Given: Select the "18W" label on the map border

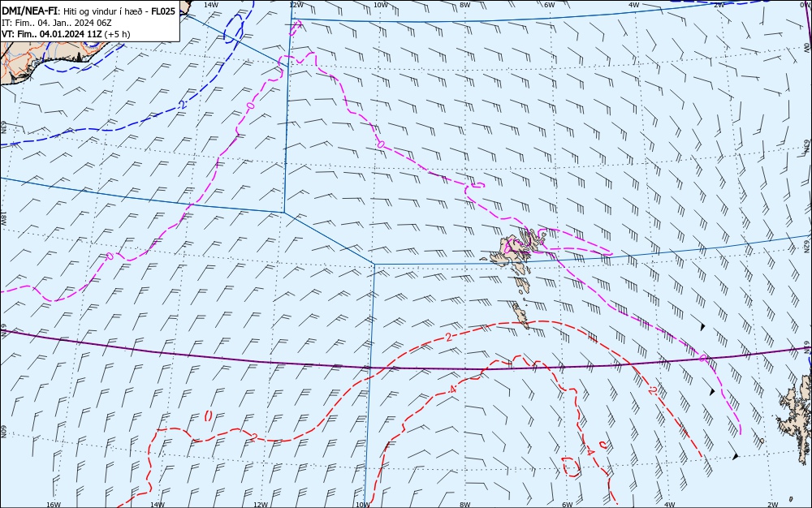Looking at the screenshot, I should click(3, 218).
